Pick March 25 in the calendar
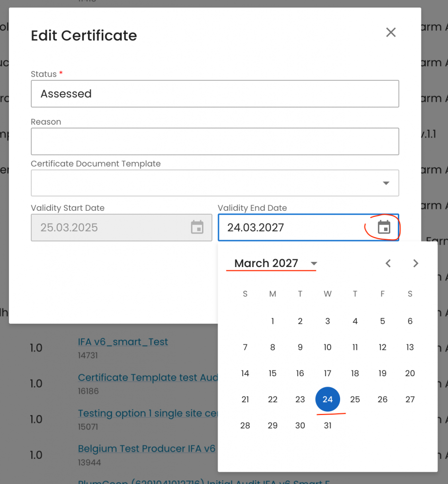 355,399
